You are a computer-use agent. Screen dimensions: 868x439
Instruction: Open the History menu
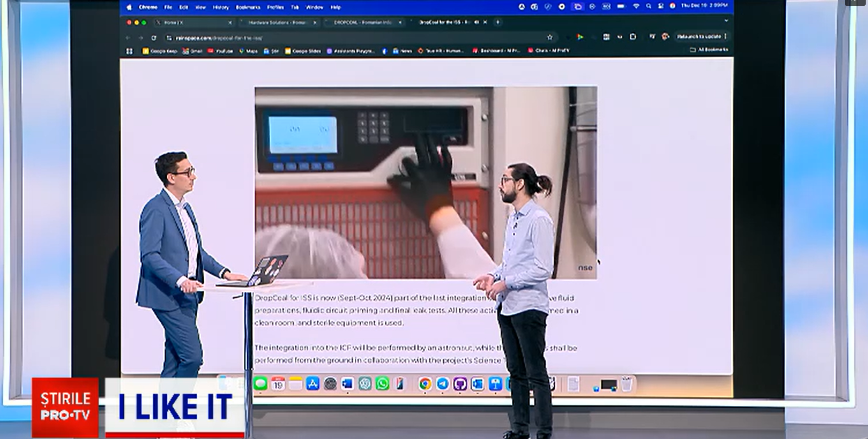click(x=221, y=7)
